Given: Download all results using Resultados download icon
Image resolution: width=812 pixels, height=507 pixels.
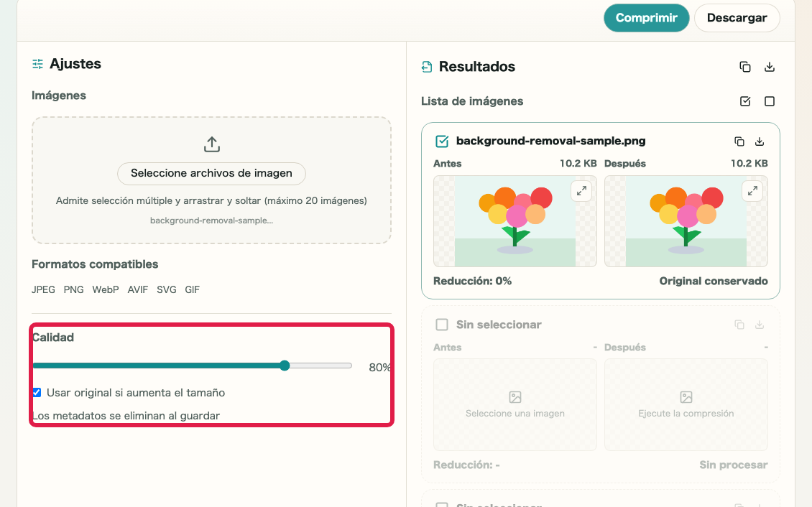Looking at the screenshot, I should [770, 67].
